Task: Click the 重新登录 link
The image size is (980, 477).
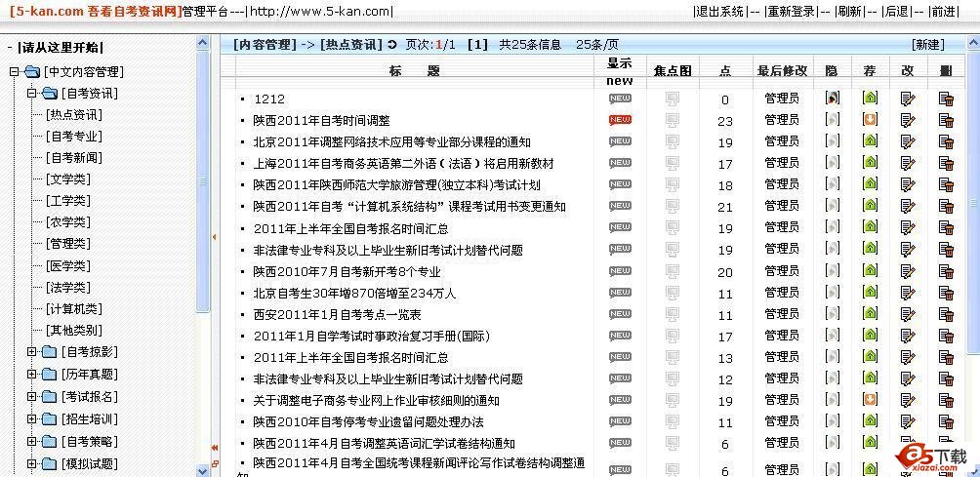Action: (792, 12)
